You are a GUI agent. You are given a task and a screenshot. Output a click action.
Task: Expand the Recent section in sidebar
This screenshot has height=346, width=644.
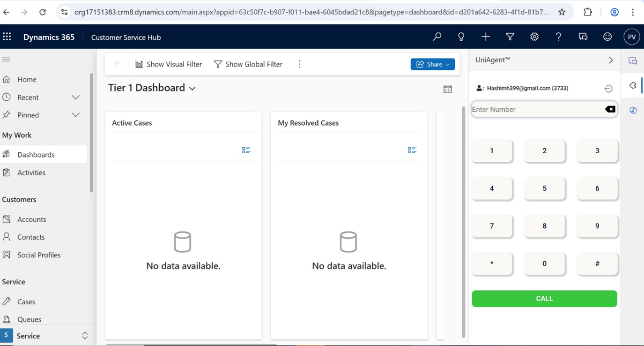(75, 98)
